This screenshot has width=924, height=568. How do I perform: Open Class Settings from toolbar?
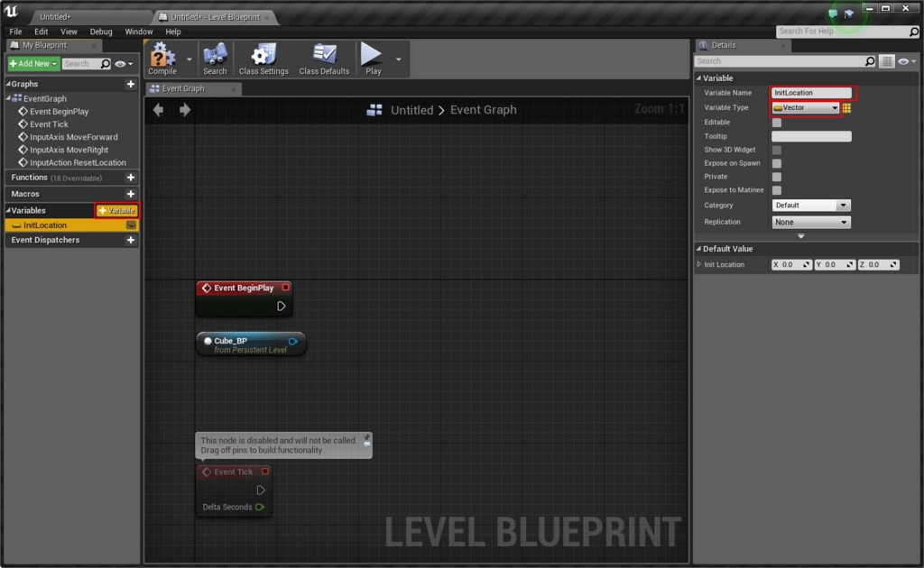[263, 59]
